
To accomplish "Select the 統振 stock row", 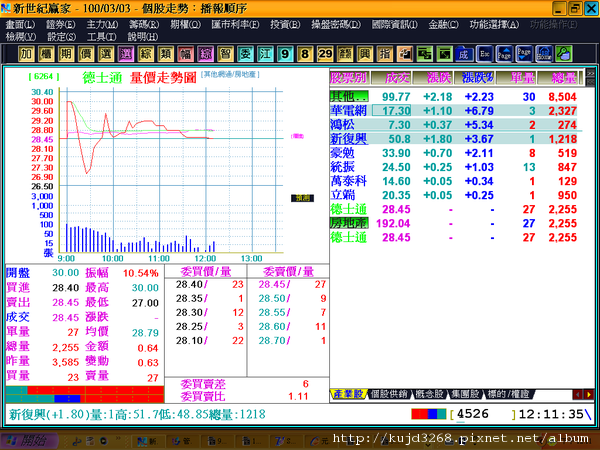I will [453, 167].
